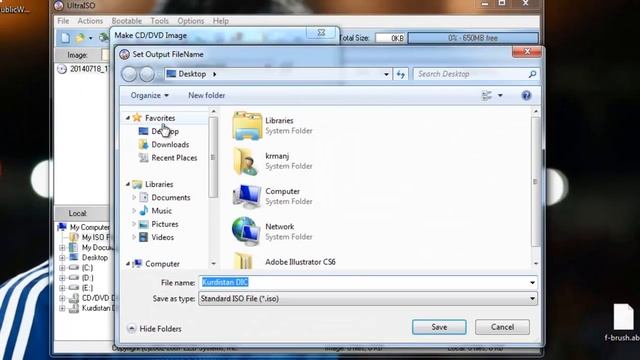Select Downloads under Favorites

tap(170, 144)
